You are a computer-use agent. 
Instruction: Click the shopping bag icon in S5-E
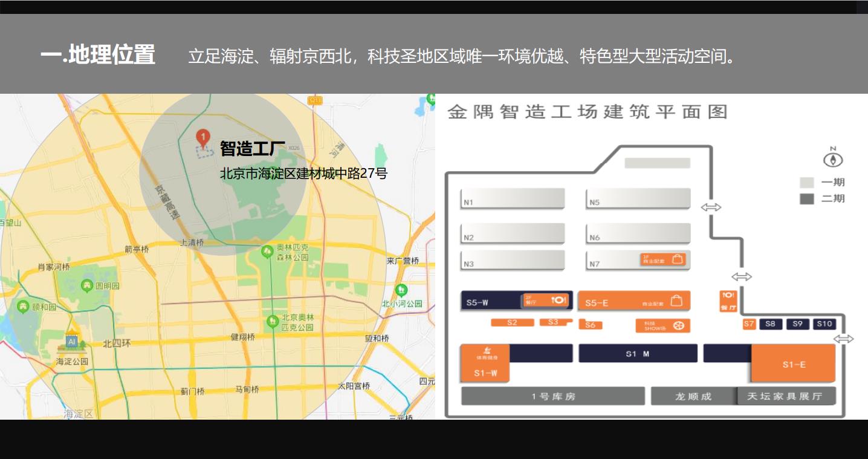point(677,301)
